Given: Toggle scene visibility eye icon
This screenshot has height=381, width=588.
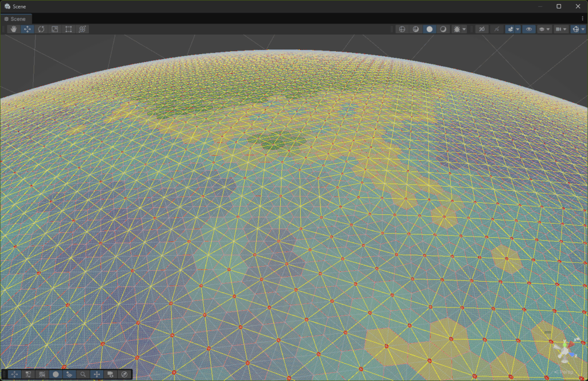Looking at the screenshot, I should point(529,29).
